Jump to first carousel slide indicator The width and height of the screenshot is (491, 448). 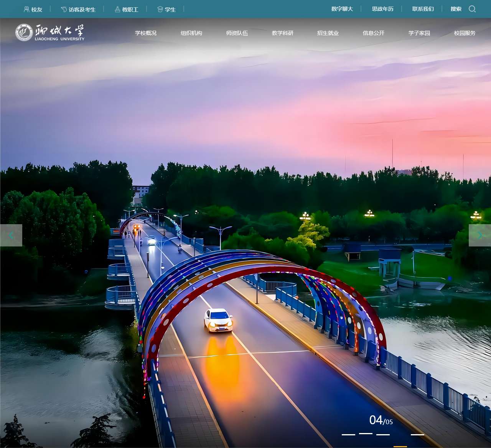[348, 435]
